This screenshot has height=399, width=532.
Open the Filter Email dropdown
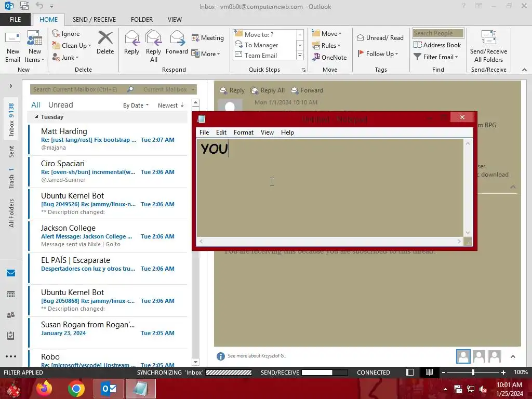[x=436, y=57]
